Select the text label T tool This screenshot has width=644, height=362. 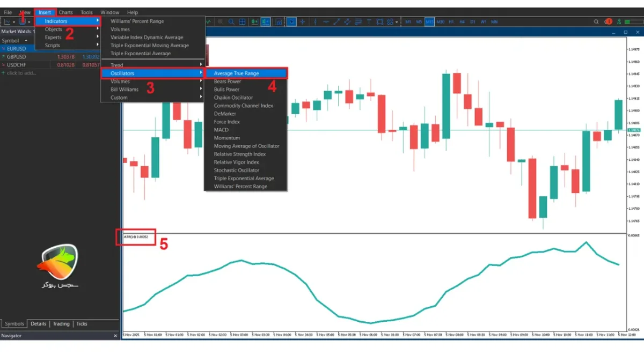(x=369, y=22)
